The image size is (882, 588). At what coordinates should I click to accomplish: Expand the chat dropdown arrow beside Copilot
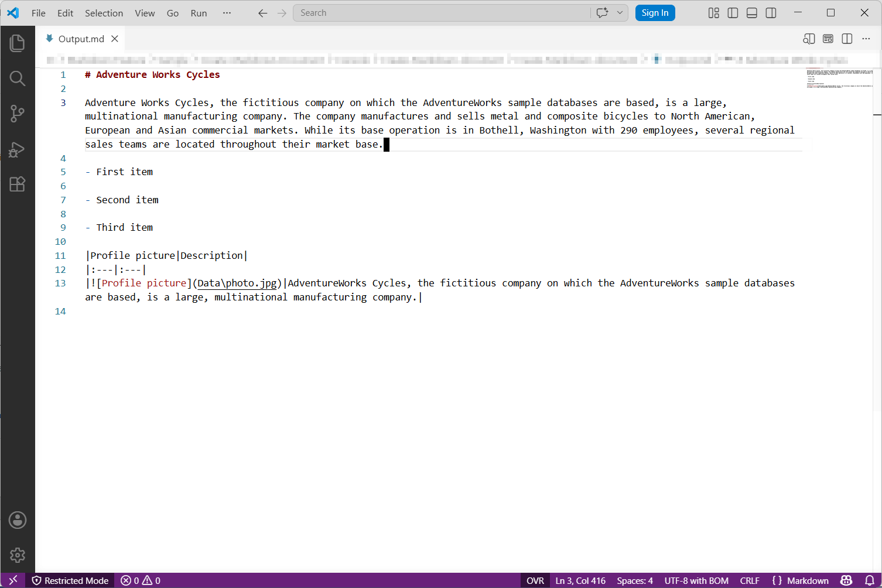pos(620,13)
